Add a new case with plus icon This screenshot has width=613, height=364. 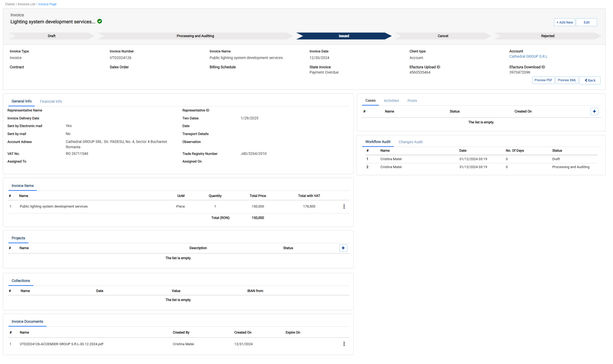click(594, 111)
